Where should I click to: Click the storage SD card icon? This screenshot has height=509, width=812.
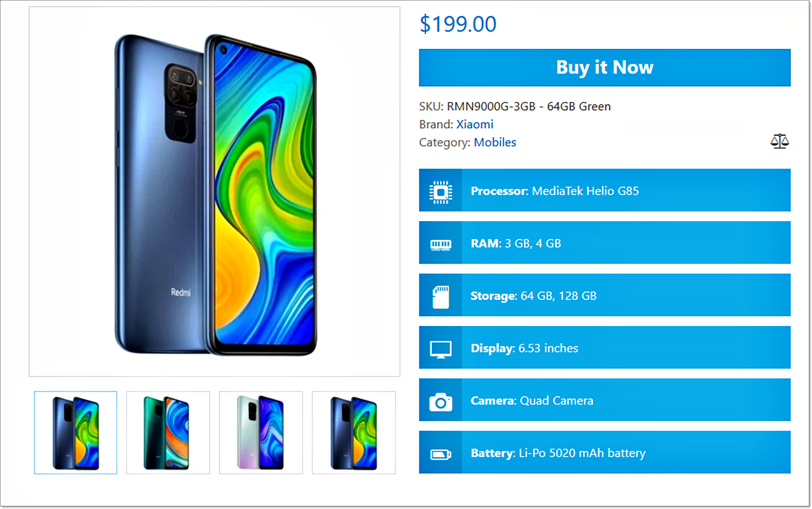pyautogui.click(x=441, y=297)
